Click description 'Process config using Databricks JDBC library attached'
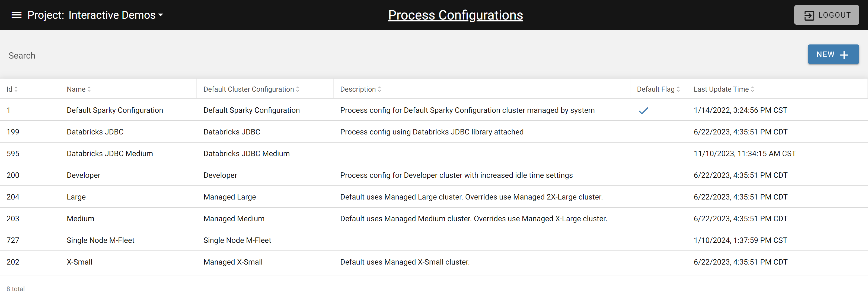 tap(432, 132)
